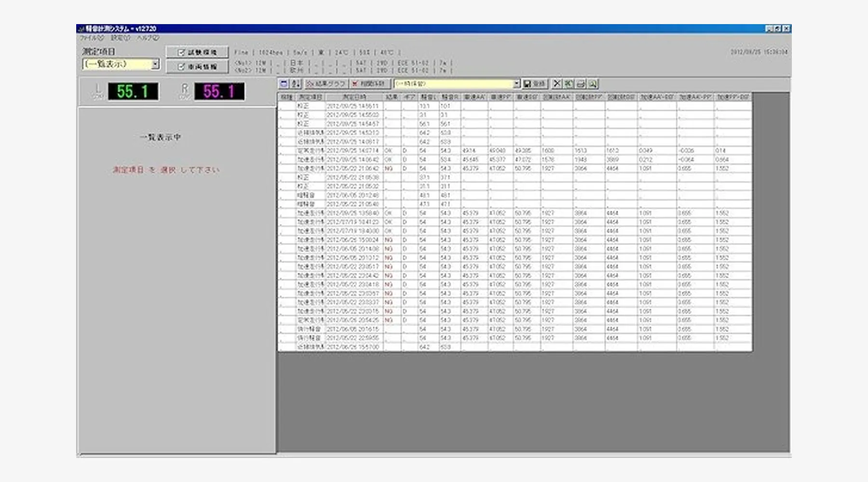This screenshot has width=868, height=482.
Task: Open the 結果グラフ result graph button
Action: pyautogui.click(x=326, y=84)
